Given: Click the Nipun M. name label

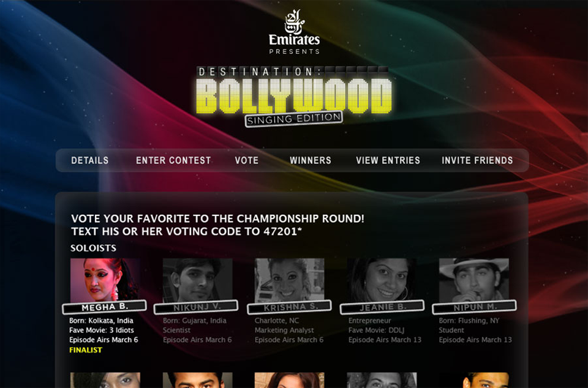Looking at the screenshot, I should point(474,307).
